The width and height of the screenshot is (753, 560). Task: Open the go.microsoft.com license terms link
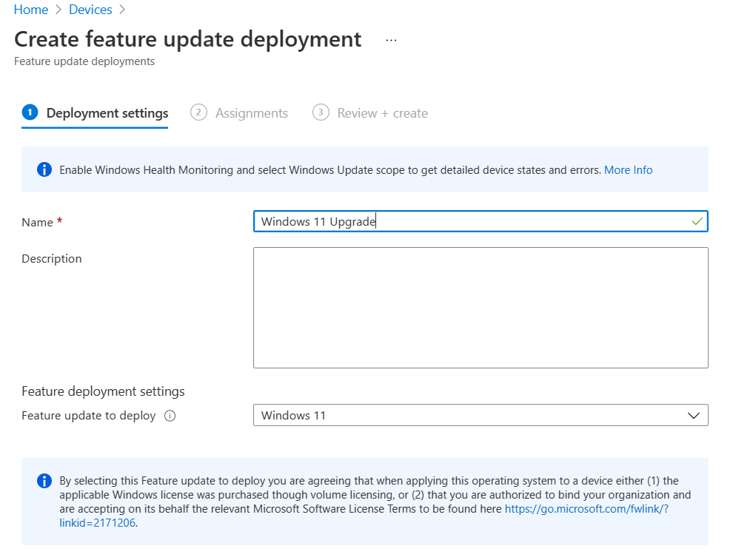[x=586, y=509]
